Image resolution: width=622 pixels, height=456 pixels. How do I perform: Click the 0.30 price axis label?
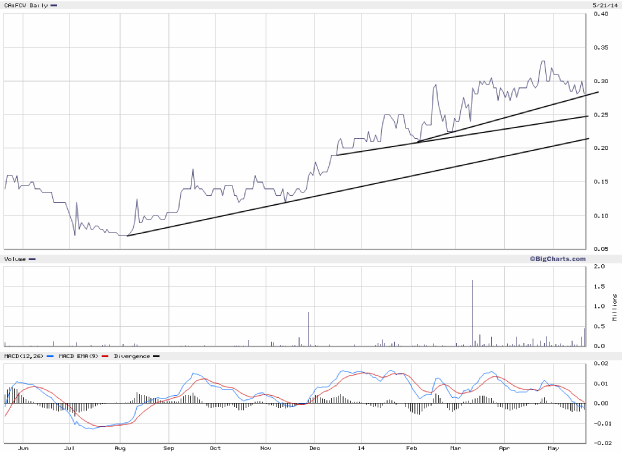601,81
